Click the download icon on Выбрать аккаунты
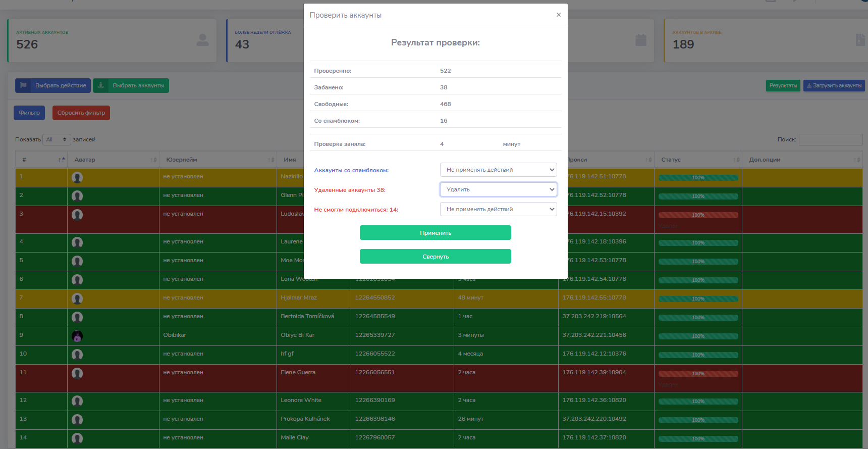 click(101, 85)
